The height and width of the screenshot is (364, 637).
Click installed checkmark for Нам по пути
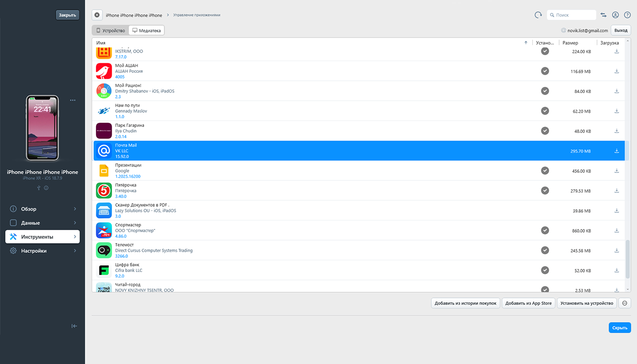[545, 111]
